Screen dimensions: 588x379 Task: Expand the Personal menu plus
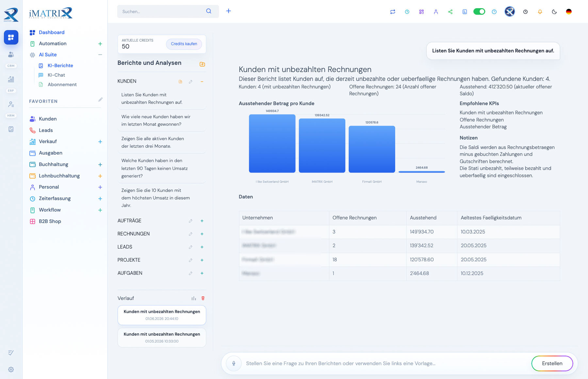tap(100, 187)
